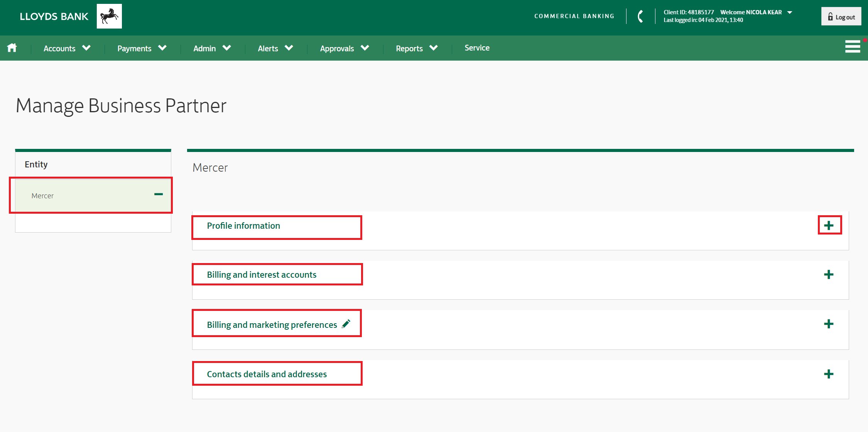Image resolution: width=868 pixels, height=432 pixels.
Task: Click the pencil edit icon for Billing and marketing preferences
Action: click(x=346, y=324)
